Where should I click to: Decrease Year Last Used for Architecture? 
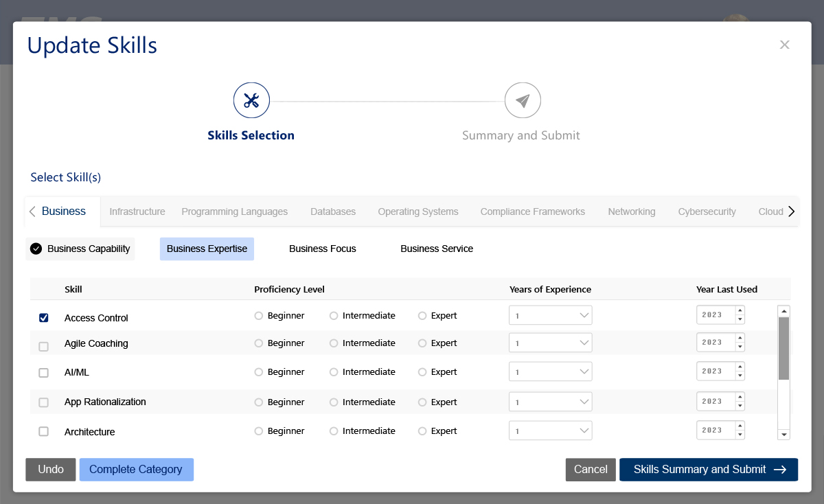740,435
